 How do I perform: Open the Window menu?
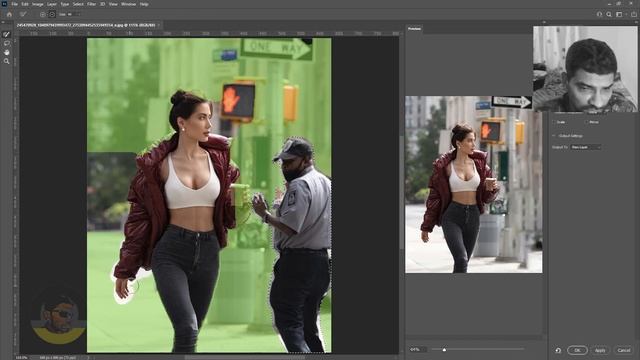(128, 4)
